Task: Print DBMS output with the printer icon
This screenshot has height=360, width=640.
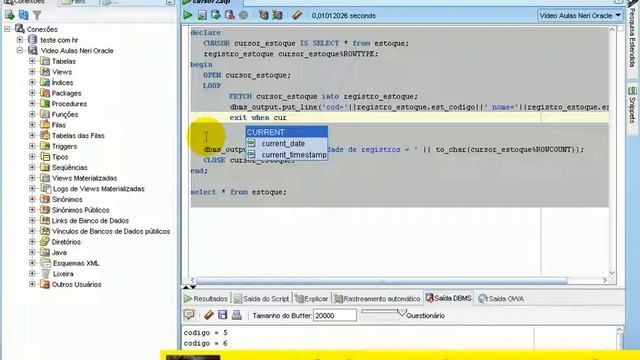Action: tap(237, 315)
